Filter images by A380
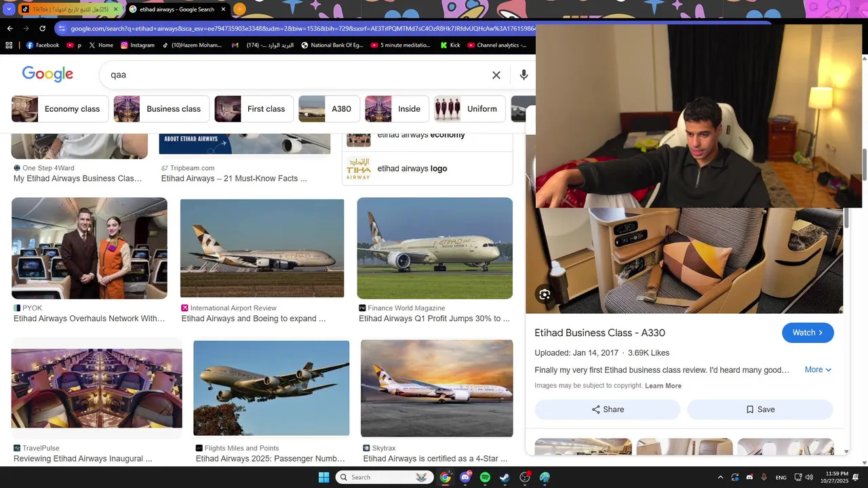This screenshot has height=488, width=868. [329, 109]
